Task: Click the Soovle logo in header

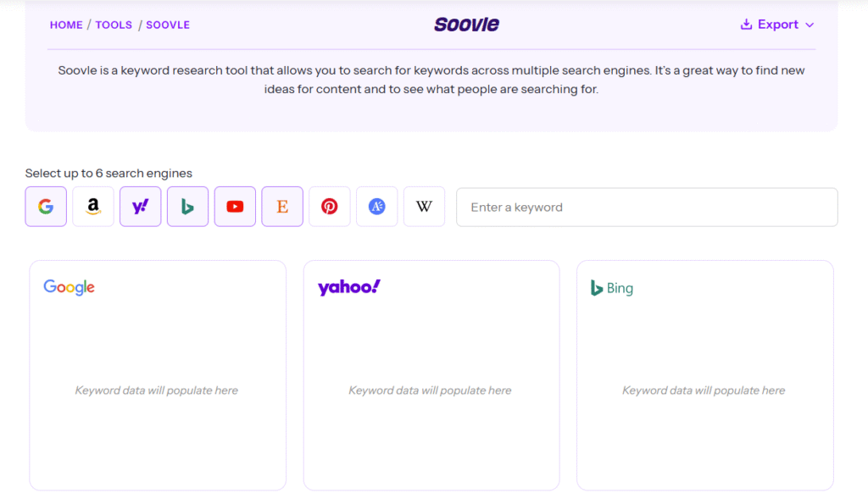Action: click(466, 25)
